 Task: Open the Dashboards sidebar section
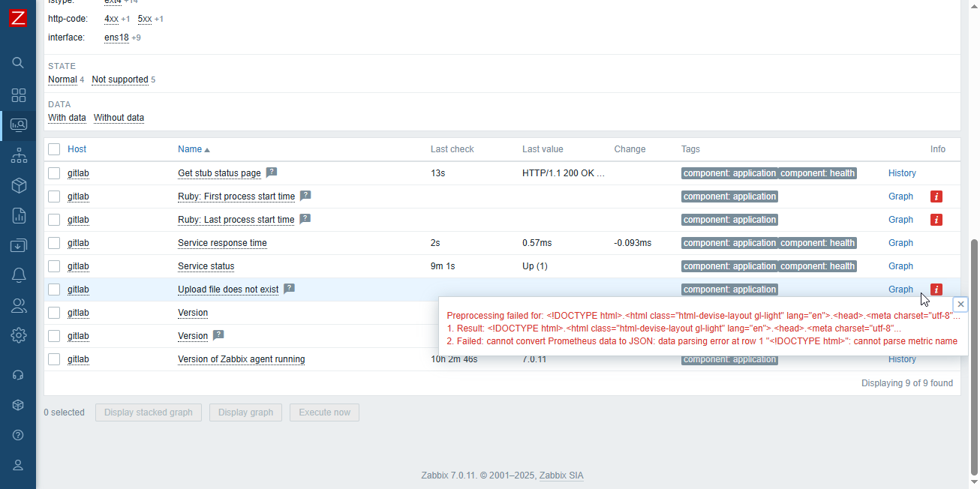18,95
